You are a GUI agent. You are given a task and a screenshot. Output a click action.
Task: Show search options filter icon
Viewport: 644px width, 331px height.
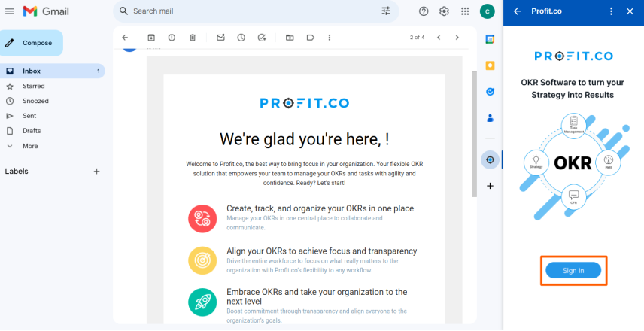coord(386,11)
